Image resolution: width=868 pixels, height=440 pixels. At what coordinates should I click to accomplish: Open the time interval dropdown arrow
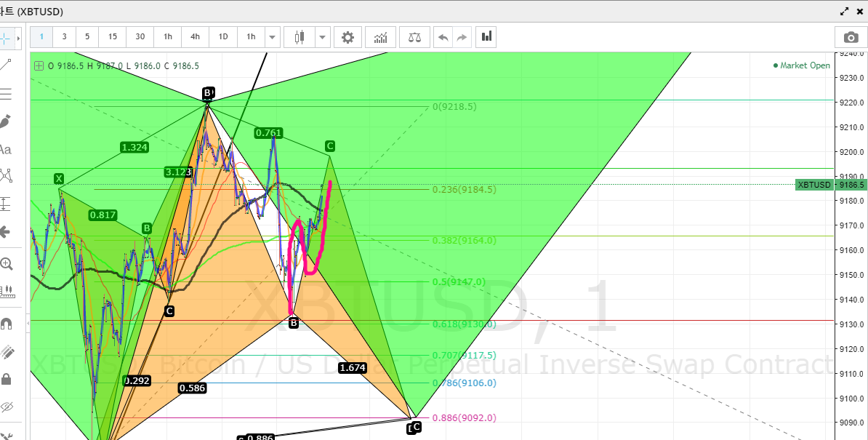tap(273, 37)
